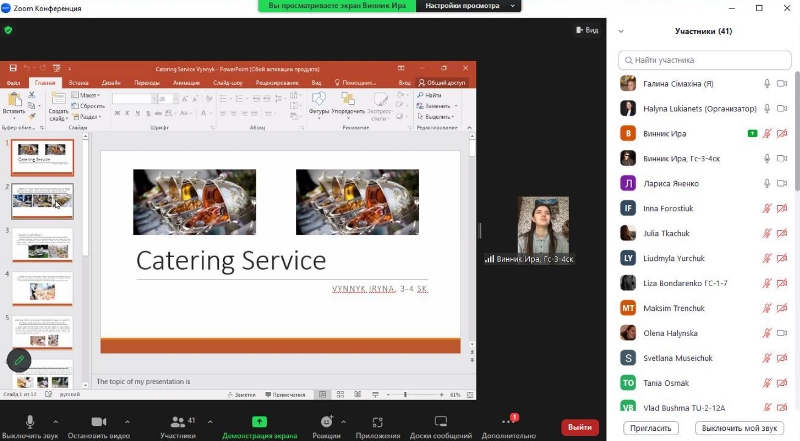800x441 pixels.
Task: Click the Создать слайд new slide icon
Action: click(x=58, y=98)
